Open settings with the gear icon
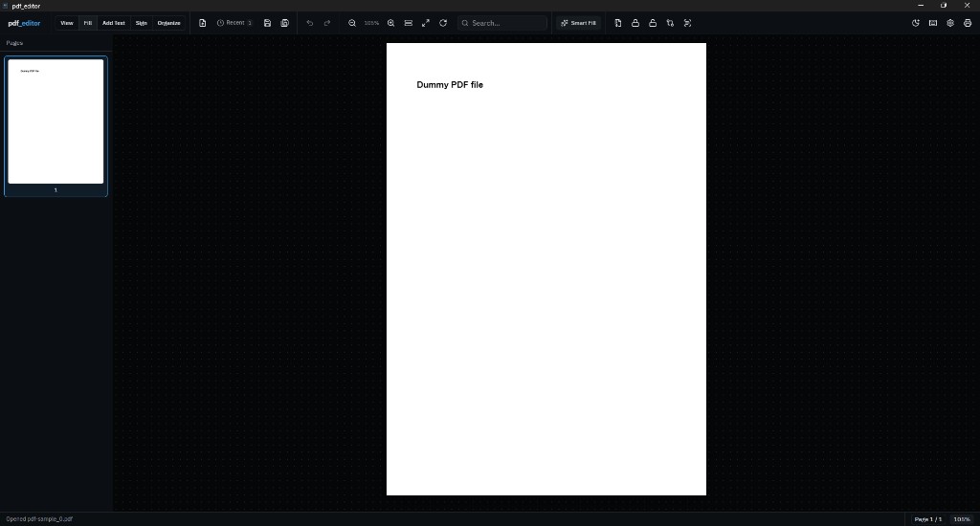The height and width of the screenshot is (526, 980). pyautogui.click(x=950, y=23)
